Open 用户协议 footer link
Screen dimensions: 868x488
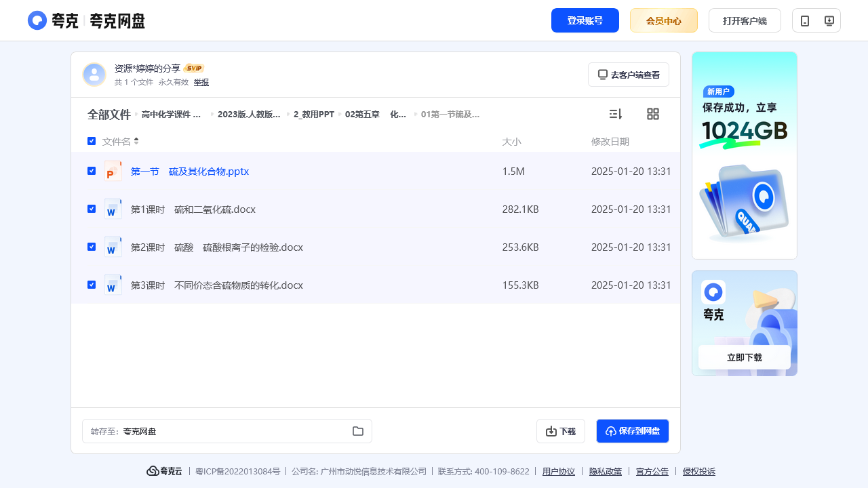[x=559, y=472]
